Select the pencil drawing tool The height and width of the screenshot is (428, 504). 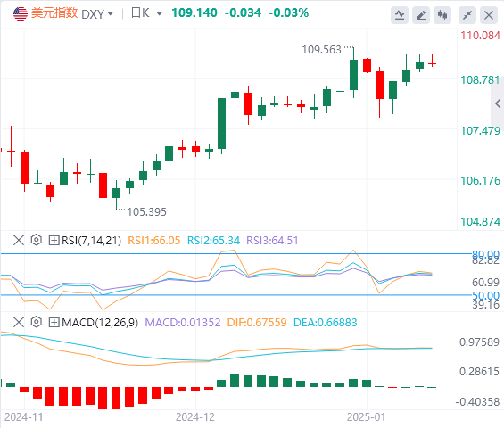[x=421, y=15]
